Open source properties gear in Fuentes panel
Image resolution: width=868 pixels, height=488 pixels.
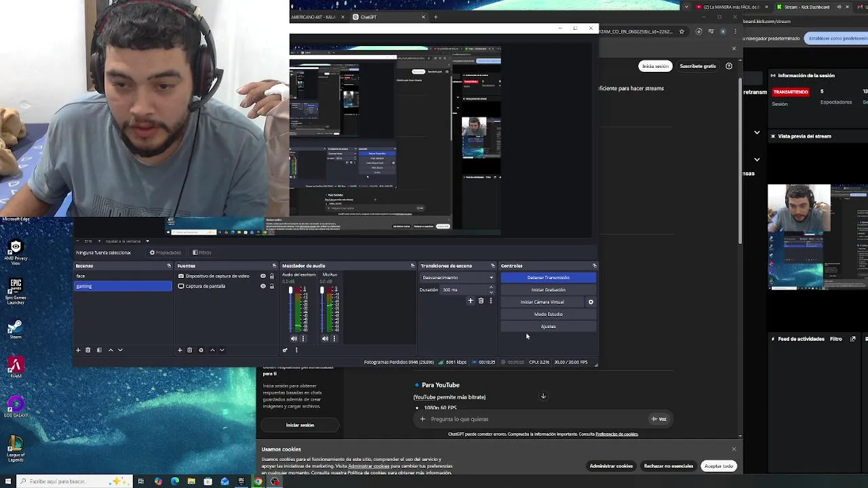[201, 350]
